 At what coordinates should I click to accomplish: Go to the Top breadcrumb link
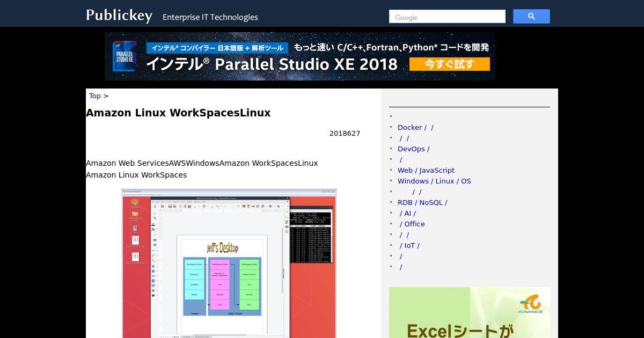pyautogui.click(x=95, y=95)
